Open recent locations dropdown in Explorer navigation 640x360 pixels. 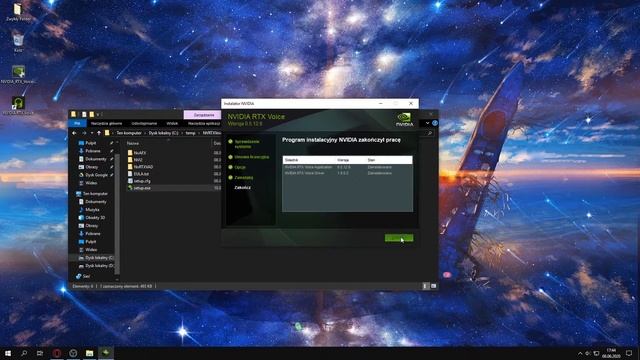pyautogui.click(x=91, y=133)
